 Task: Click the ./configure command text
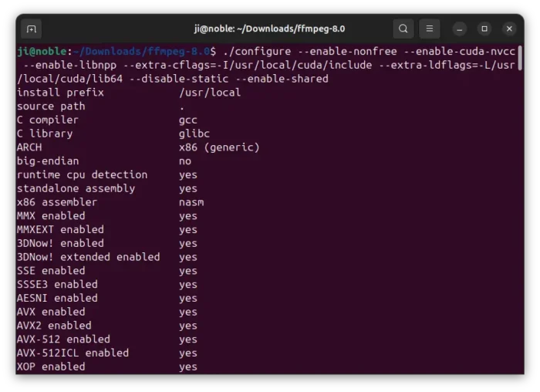coord(257,52)
